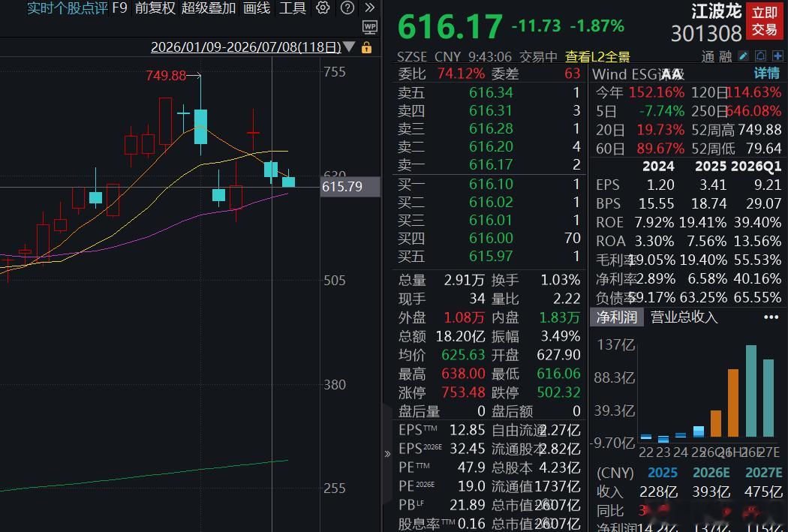Click the 外盘 value 1.08万
Screen dimensions: 788x532
click(465, 317)
